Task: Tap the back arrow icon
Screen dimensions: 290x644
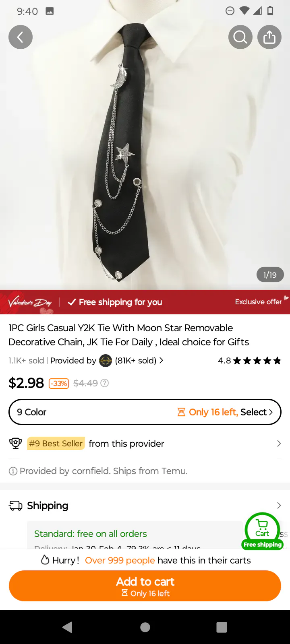Action: 20,37
